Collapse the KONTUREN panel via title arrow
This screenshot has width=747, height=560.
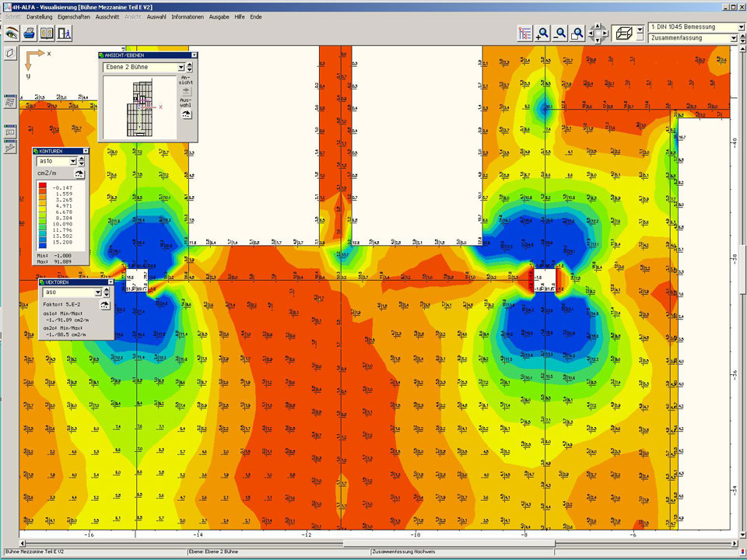pos(85,151)
